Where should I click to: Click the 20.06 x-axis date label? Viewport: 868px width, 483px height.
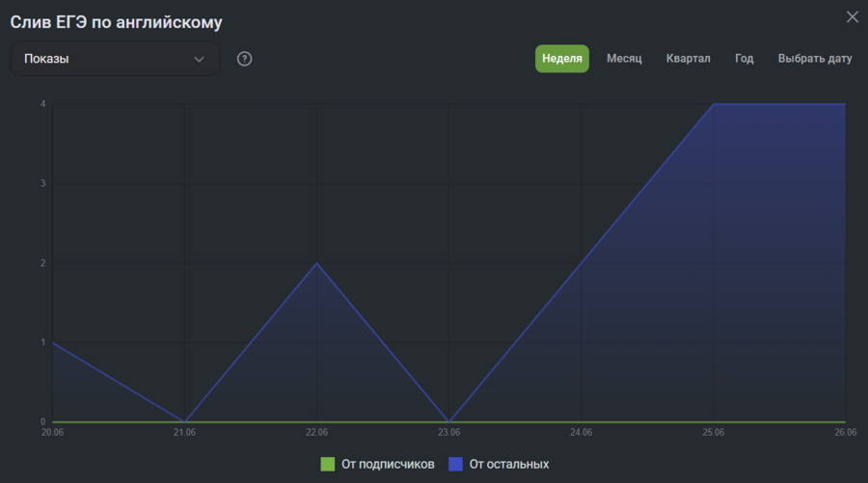pos(52,433)
